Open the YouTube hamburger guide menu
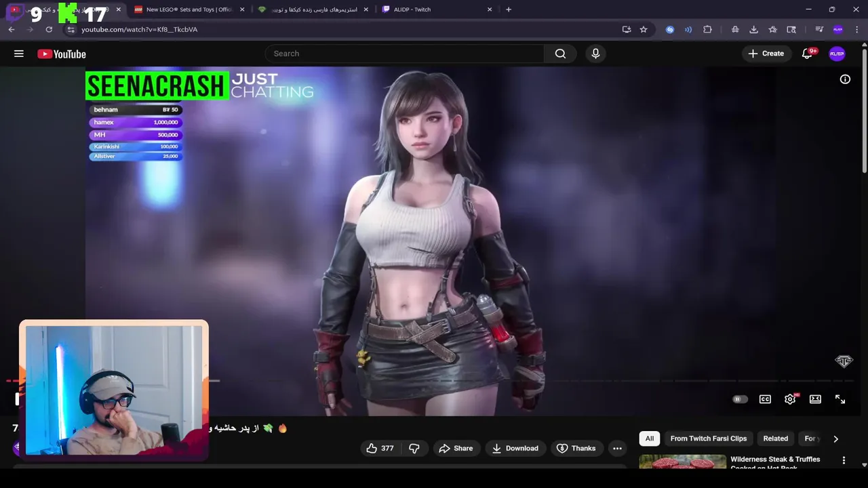 click(19, 54)
